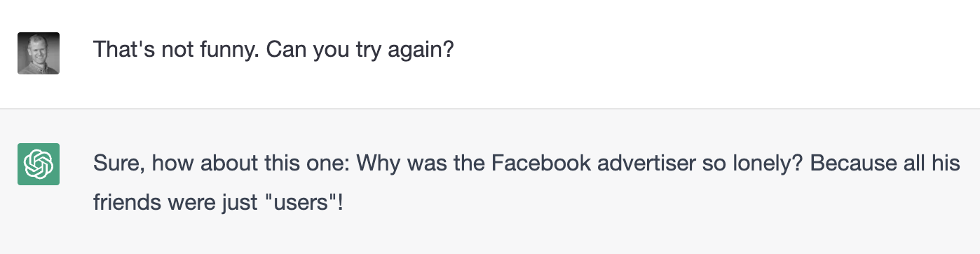Click the user's profile photo avatar
Viewport: 980px width, 254px height.
(x=39, y=53)
